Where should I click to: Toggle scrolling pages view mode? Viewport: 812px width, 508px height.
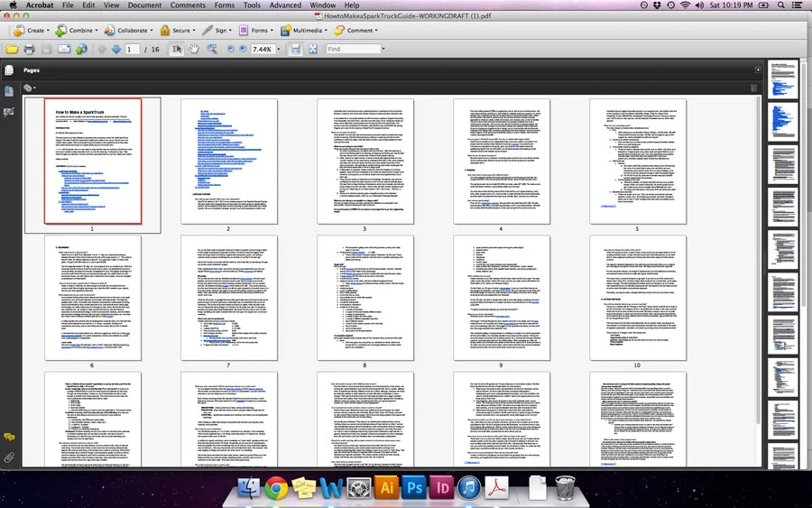(295, 50)
